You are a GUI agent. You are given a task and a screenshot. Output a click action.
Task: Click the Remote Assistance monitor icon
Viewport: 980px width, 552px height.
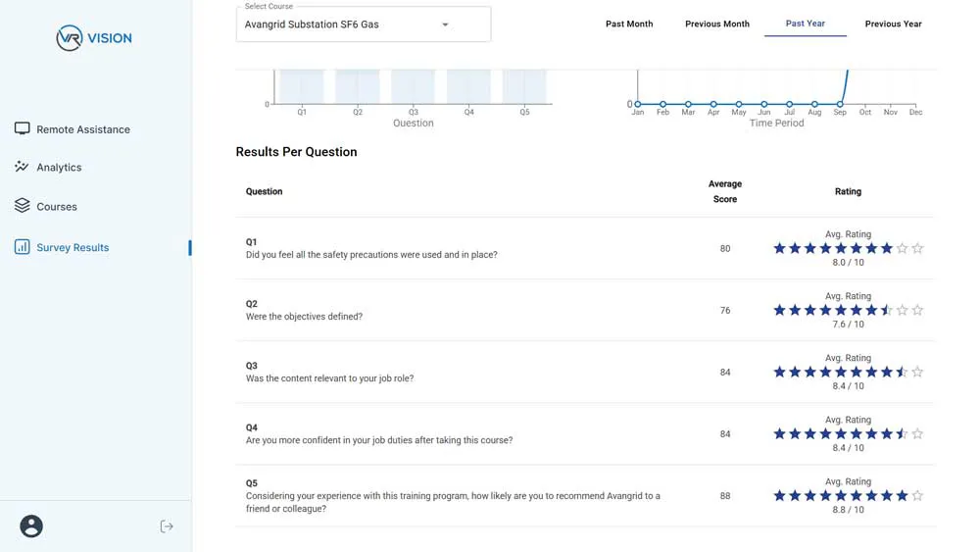[22, 128]
